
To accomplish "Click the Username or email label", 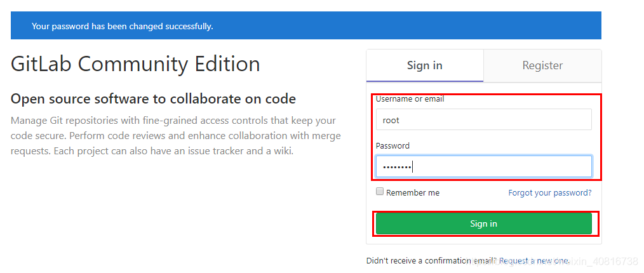I will point(410,99).
